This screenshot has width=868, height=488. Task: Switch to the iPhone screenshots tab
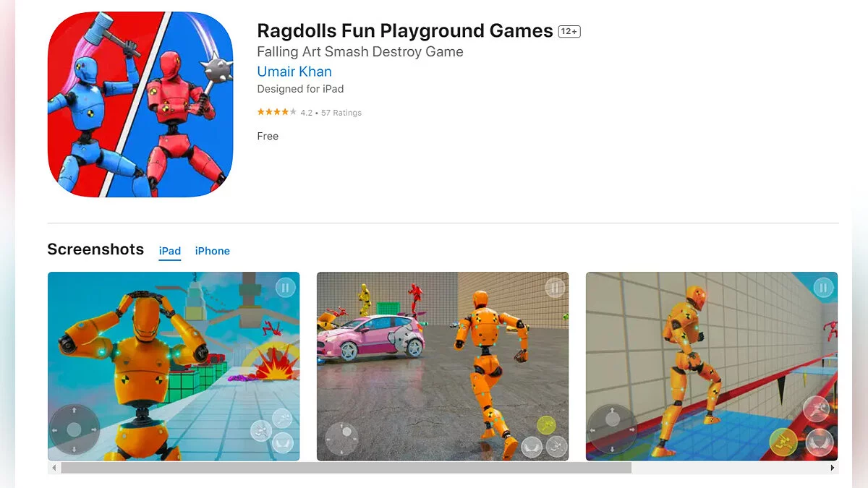click(x=213, y=251)
